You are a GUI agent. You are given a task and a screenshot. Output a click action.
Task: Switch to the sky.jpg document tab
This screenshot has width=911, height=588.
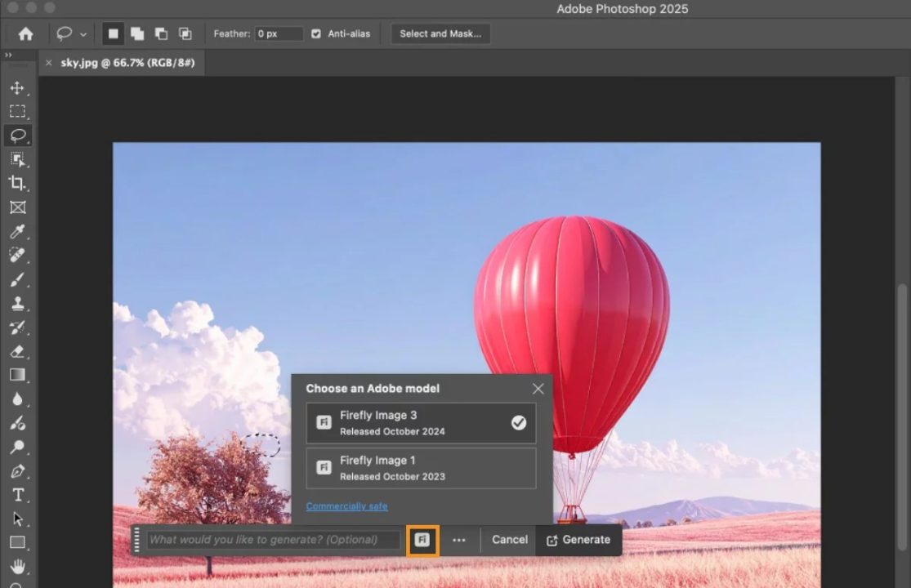[x=127, y=63]
